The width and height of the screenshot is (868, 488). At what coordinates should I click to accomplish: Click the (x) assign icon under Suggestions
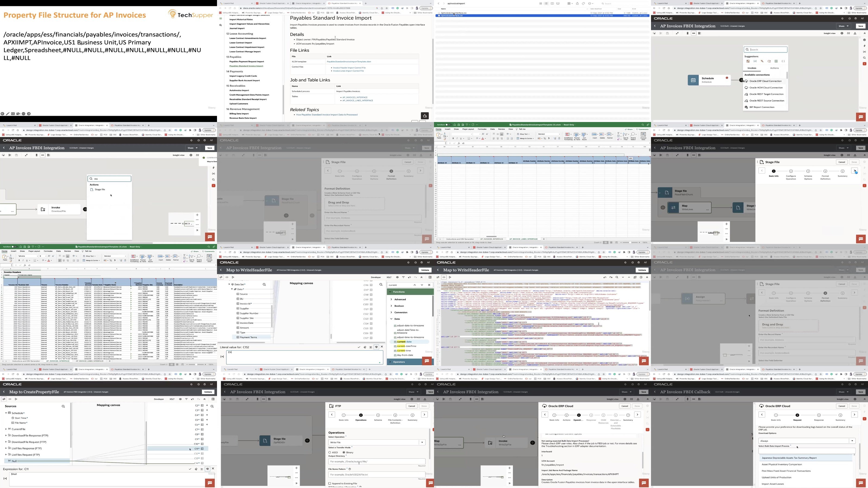(755, 61)
